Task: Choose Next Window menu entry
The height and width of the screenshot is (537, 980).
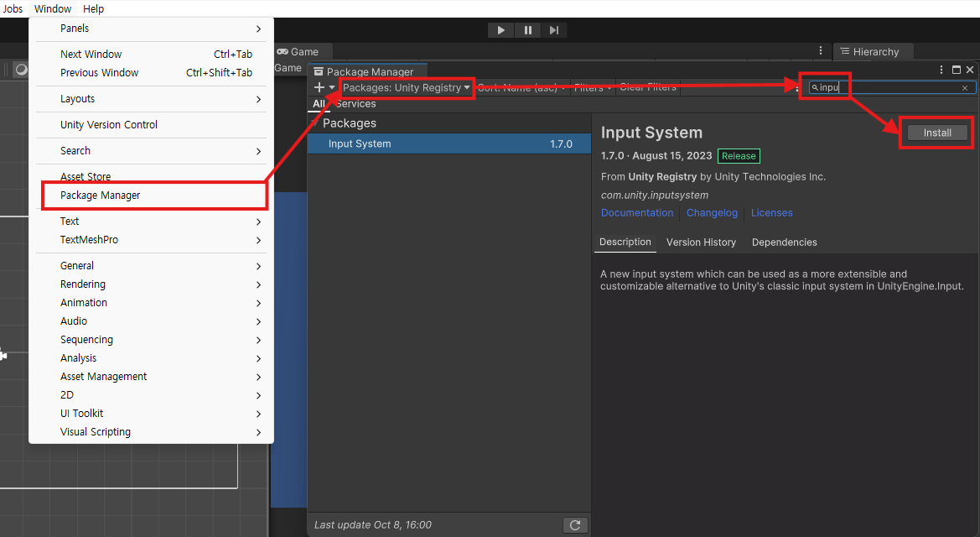Action: 151,55
